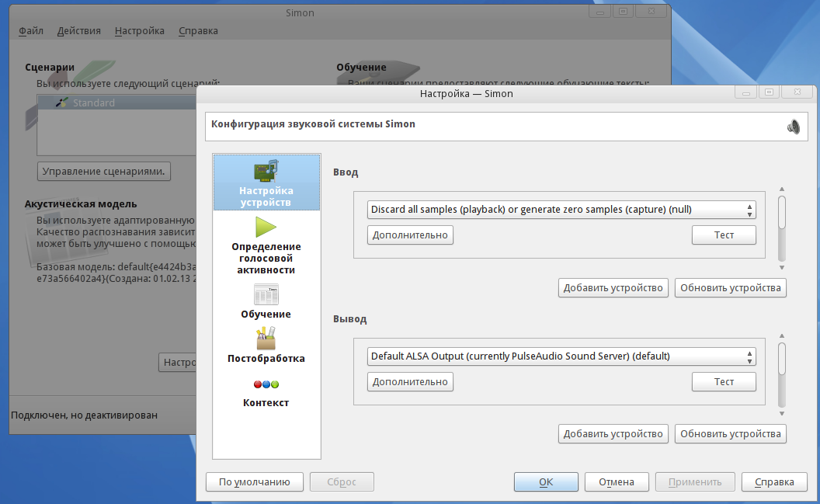Open the Контекст settings page

coord(266,393)
